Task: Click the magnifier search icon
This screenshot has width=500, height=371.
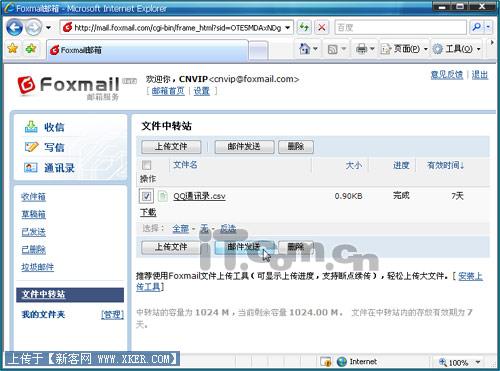Action: [x=476, y=27]
